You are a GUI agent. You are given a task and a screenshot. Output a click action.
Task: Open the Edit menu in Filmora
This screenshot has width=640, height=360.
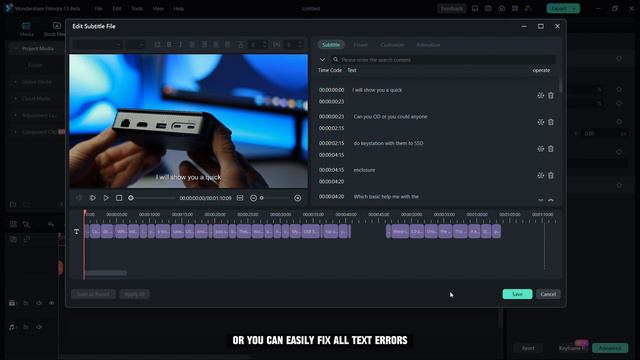117,9
